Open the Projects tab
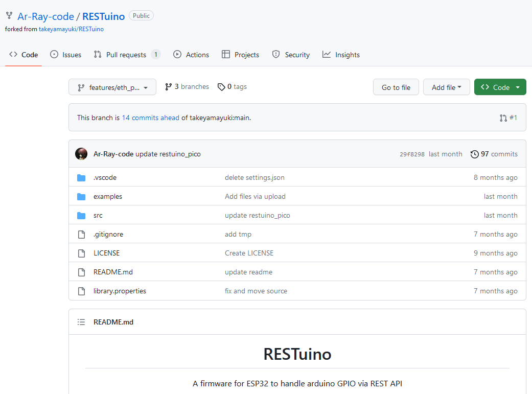This screenshot has height=394, width=532. point(240,55)
